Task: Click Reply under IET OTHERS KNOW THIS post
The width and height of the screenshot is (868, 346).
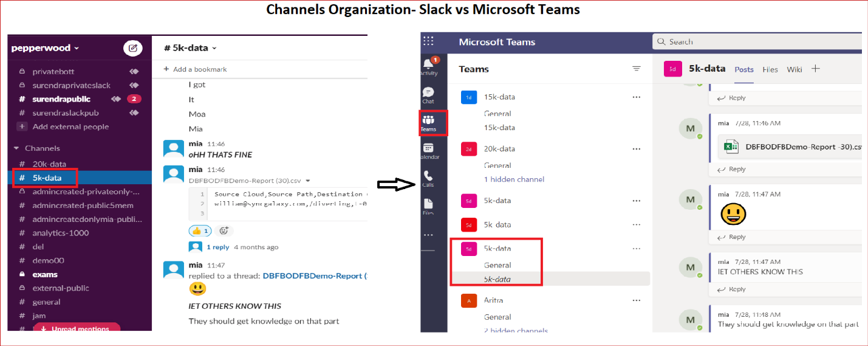Action: [x=732, y=289]
